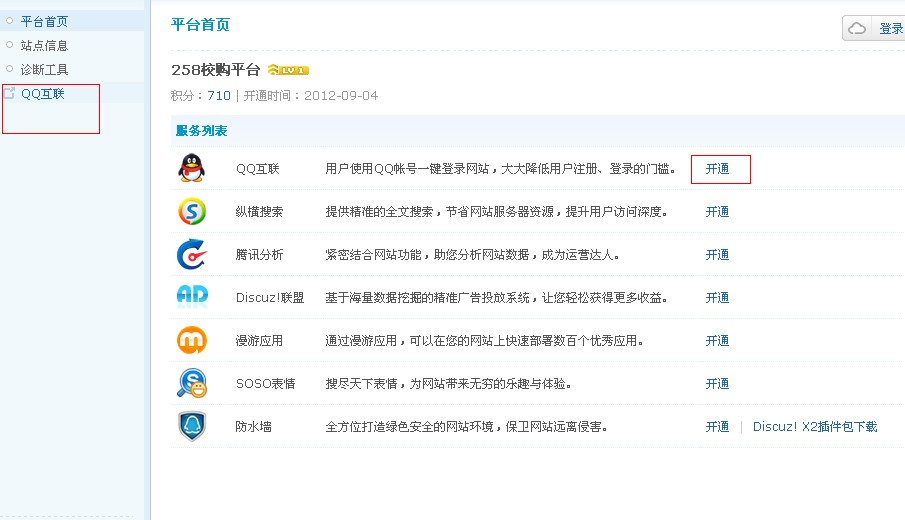This screenshot has height=520, width=905.
Task: Open 平台首页 in the sidebar
Action: (44, 21)
